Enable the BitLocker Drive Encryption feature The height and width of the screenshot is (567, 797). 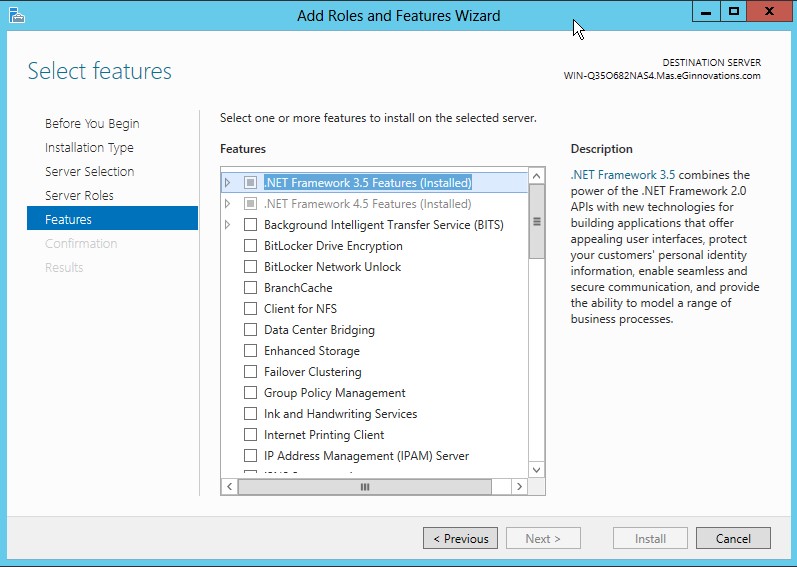250,245
